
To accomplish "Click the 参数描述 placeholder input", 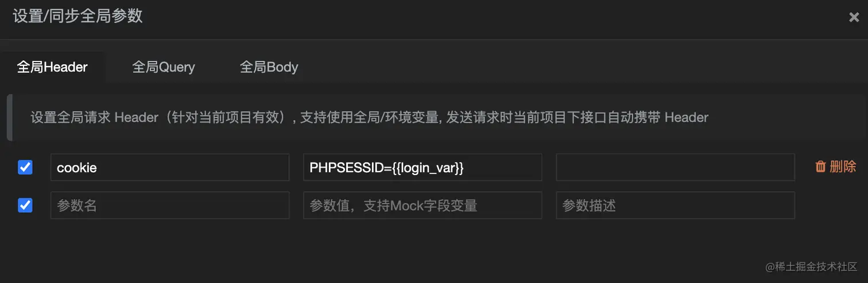I will point(675,205).
